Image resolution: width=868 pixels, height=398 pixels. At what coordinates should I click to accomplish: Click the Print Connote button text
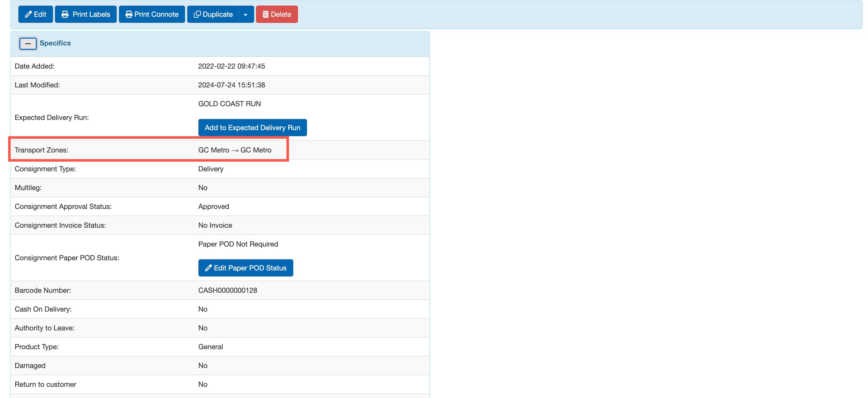[156, 14]
